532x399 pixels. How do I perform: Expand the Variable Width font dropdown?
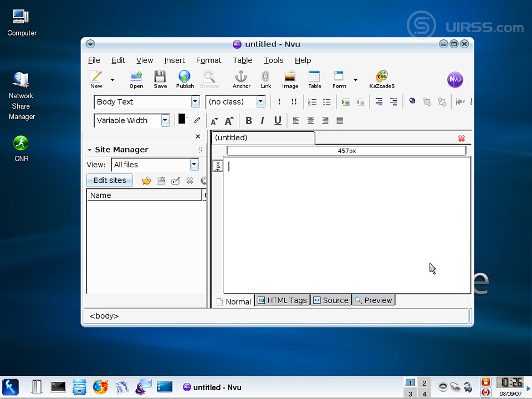point(165,121)
